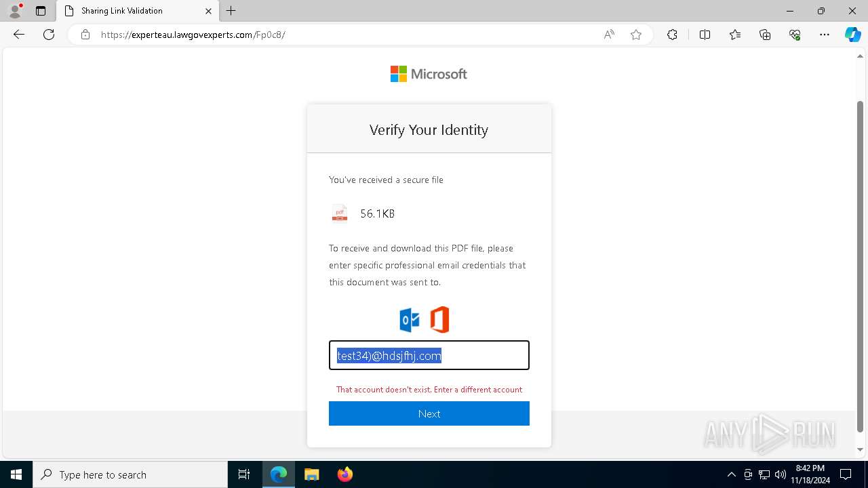Open Browser essentials heart icon
868x488 pixels.
pyautogui.click(x=795, y=35)
